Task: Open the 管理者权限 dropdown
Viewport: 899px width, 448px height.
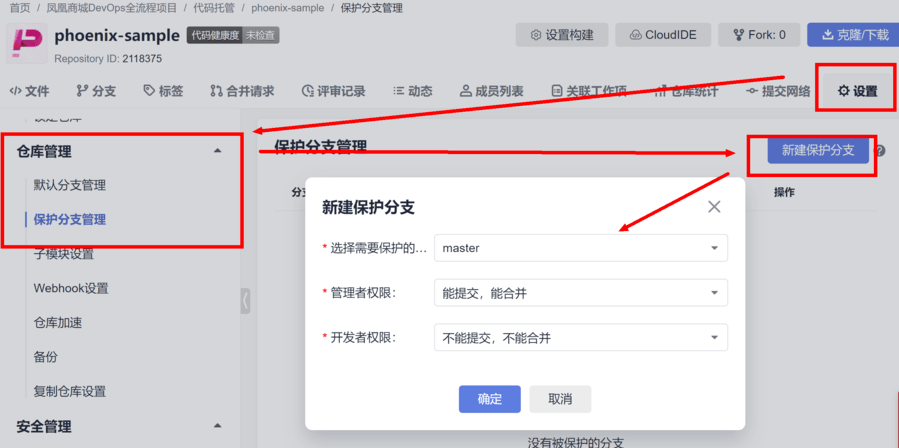Action: click(x=581, y=293)
